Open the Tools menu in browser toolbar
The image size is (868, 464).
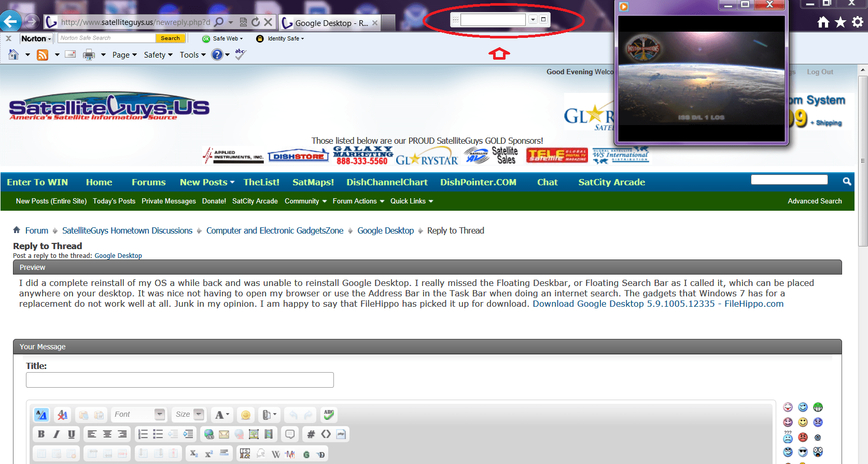[192, 54]
